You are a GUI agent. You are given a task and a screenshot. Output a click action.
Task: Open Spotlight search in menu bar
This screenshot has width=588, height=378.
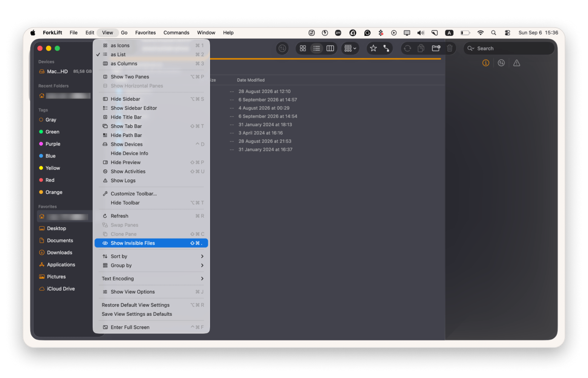point(494,33)
